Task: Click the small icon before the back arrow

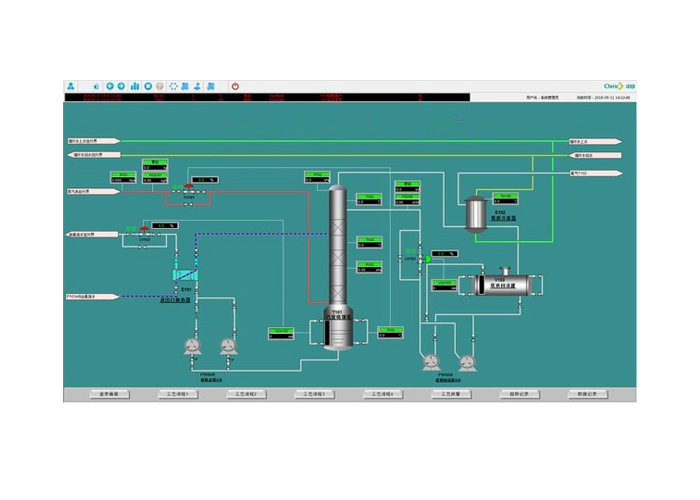Action: pos(96,87)
